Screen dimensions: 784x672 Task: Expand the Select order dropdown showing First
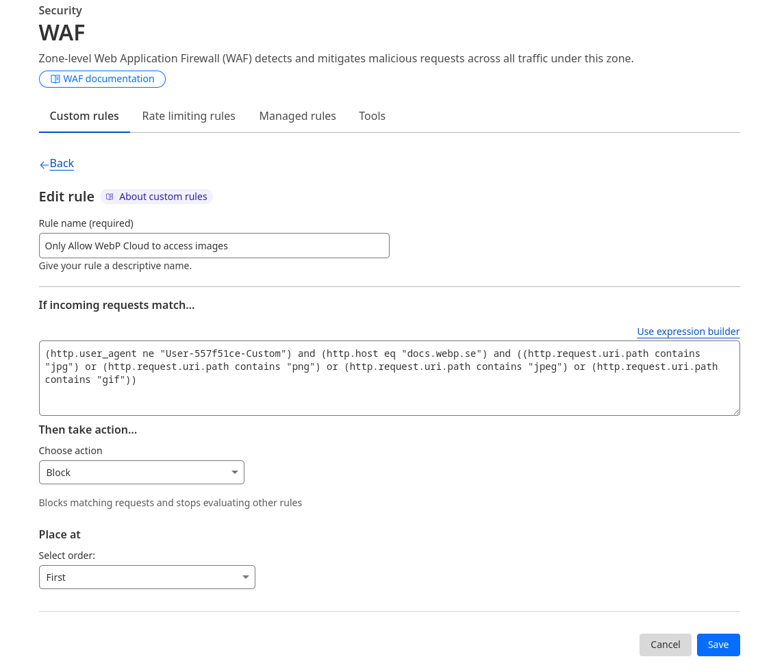[147, 577]
